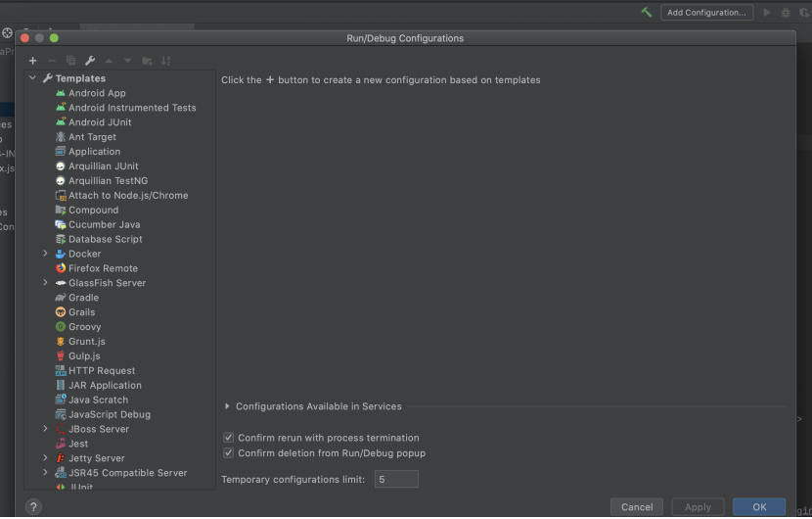
Task: Click the Gulp.js cup icon
Action: (x=61, y=356)
